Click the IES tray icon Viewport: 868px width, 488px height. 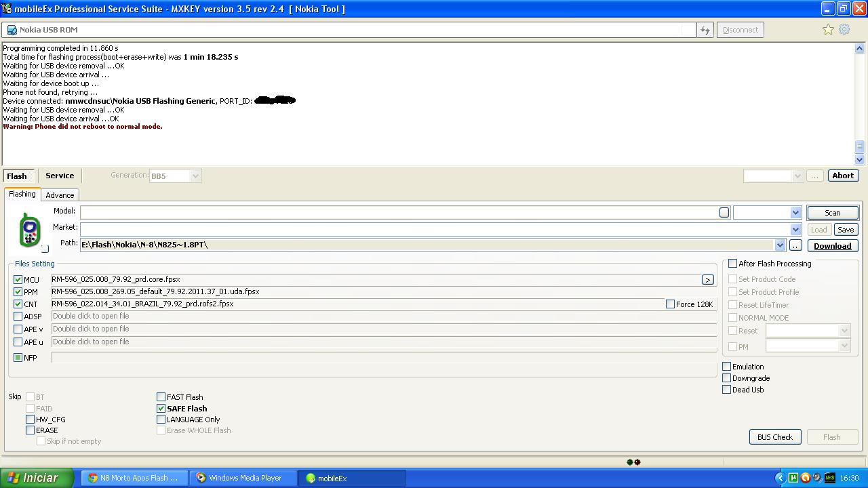pos(830,478)
